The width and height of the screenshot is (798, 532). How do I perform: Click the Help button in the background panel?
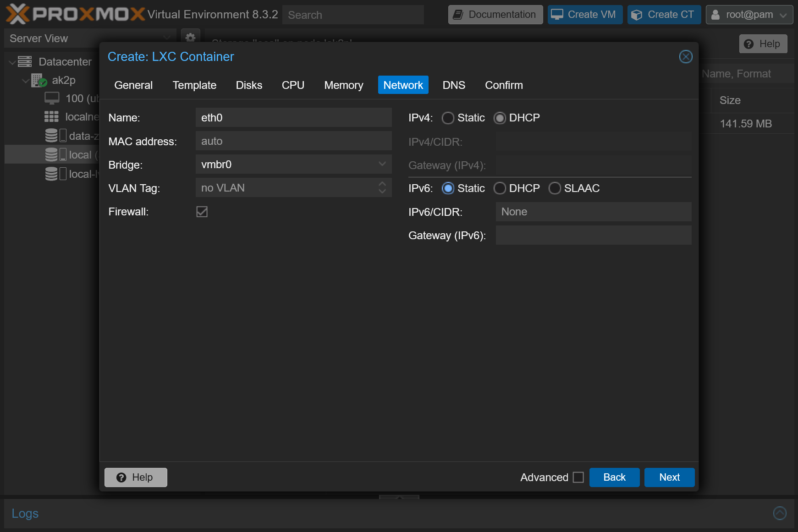[763, 44]
